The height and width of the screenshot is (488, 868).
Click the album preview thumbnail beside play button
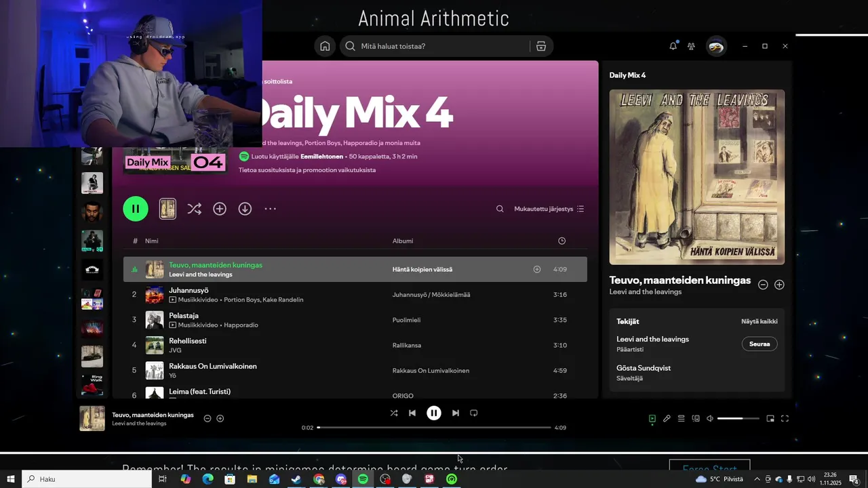pyautogui.click(x=167, y=209)
